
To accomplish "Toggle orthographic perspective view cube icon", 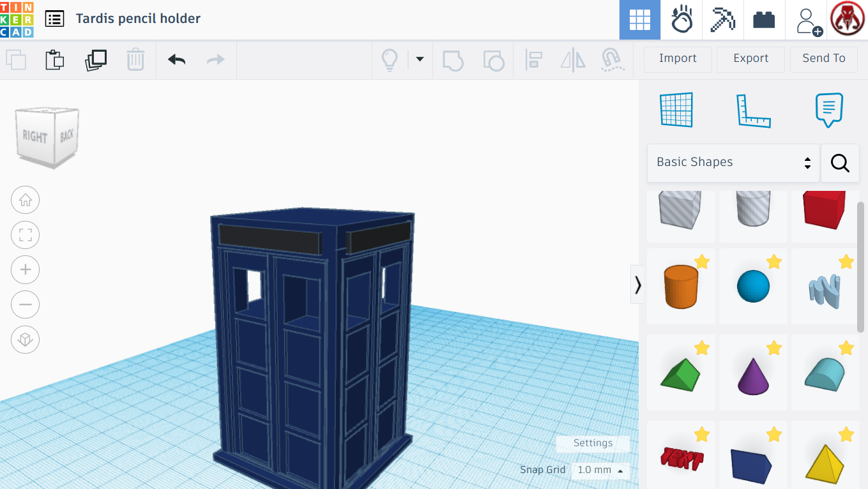I will coord(26,339).
